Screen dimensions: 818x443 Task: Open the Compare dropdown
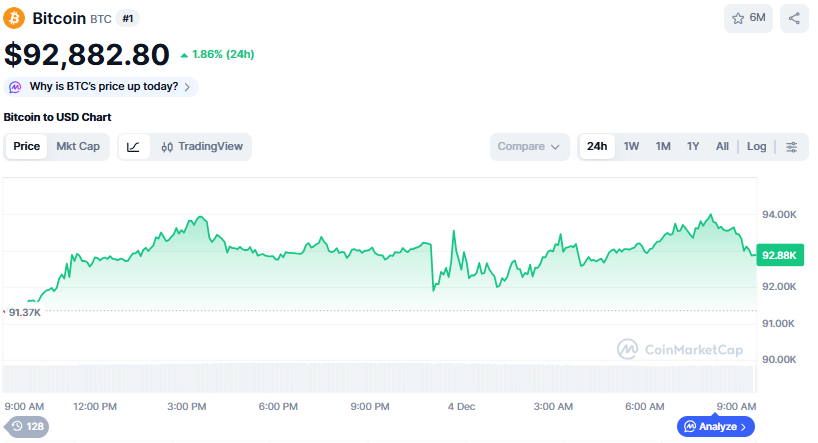(529, 147)
